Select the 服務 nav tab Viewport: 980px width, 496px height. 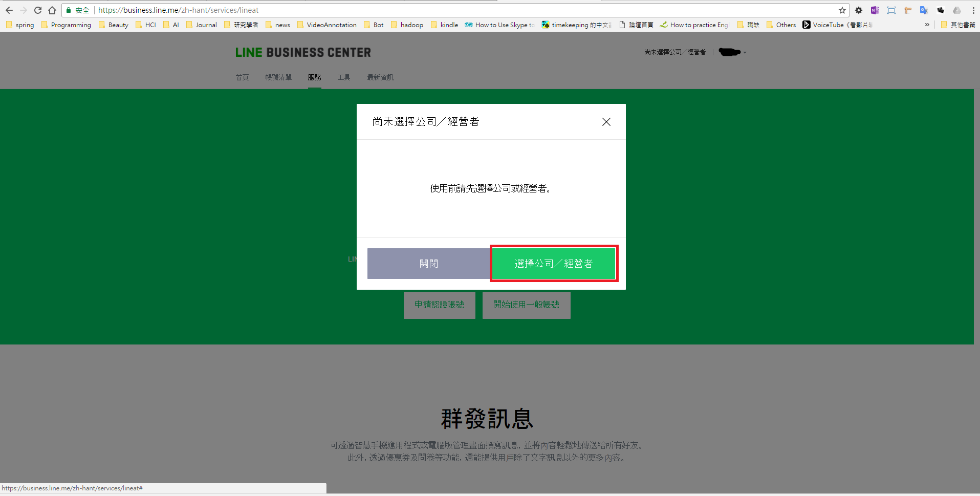point(315,77)
